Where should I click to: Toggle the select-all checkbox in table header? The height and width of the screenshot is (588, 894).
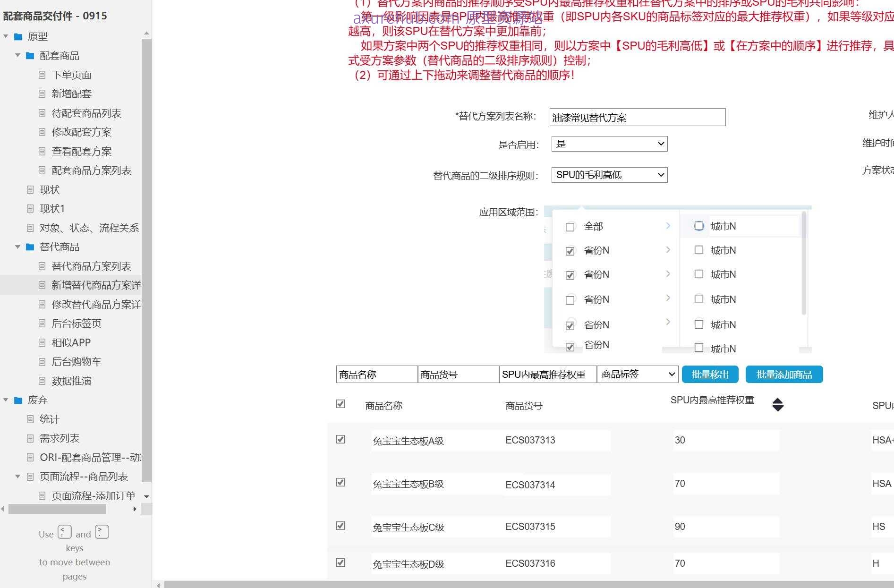coord(341,404)
